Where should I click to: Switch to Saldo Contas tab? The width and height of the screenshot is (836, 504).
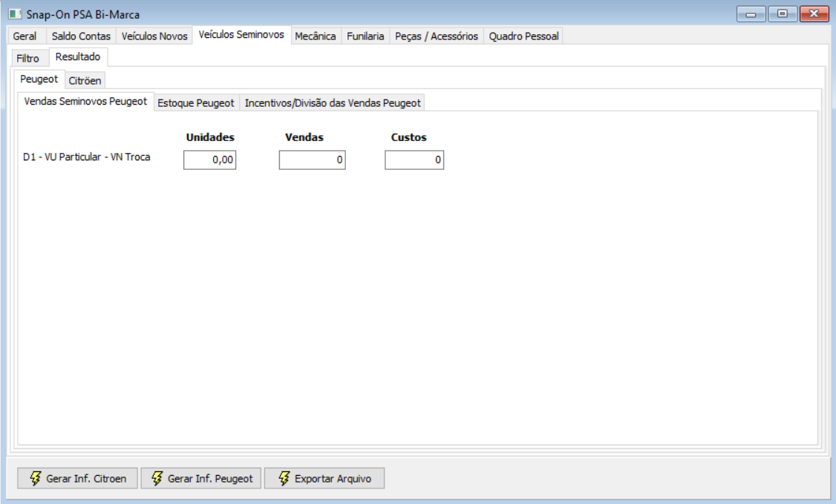pos(81,36)
